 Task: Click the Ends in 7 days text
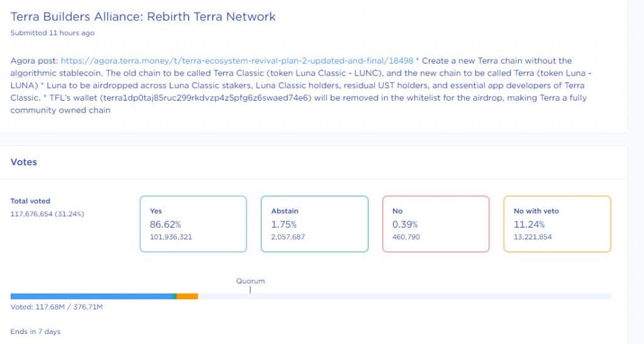click(x=35, y=331)
